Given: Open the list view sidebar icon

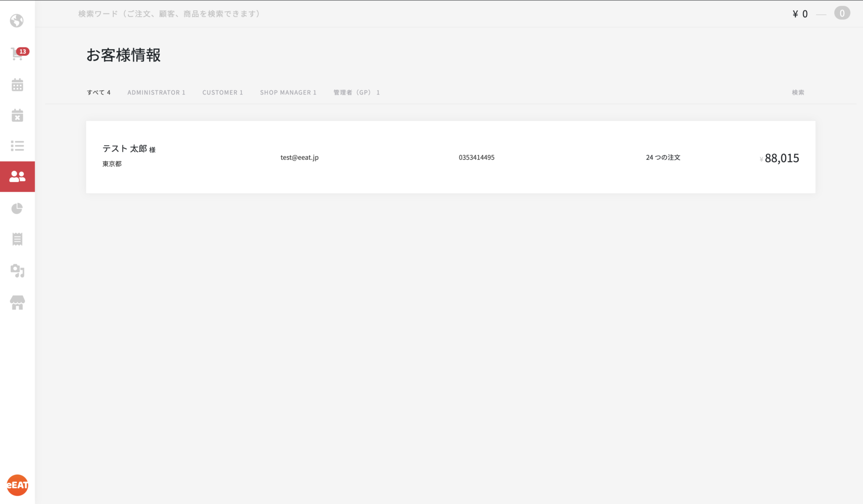Looking at the screenshot, I should coord(17,146).
